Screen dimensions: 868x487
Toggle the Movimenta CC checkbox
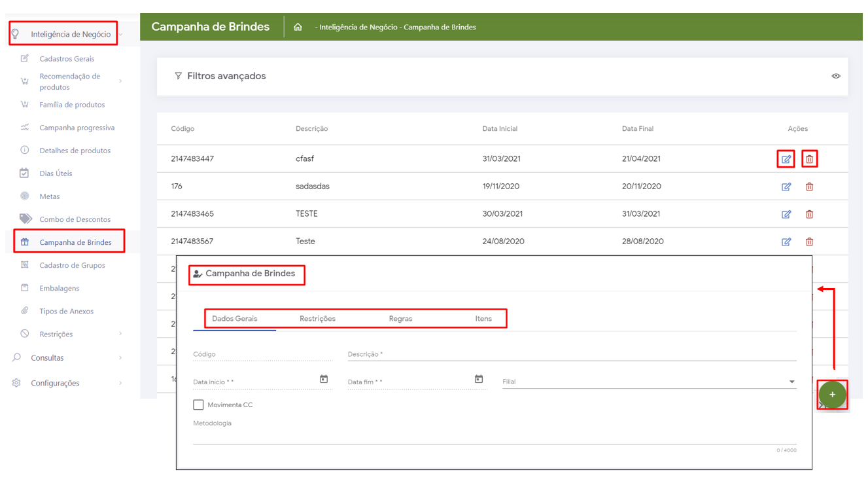[198, 405]
